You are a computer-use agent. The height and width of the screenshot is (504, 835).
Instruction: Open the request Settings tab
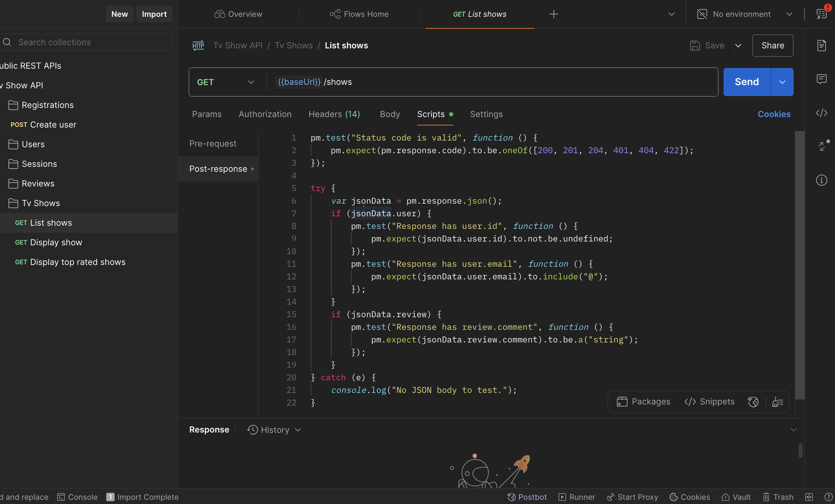pos(486,114)
